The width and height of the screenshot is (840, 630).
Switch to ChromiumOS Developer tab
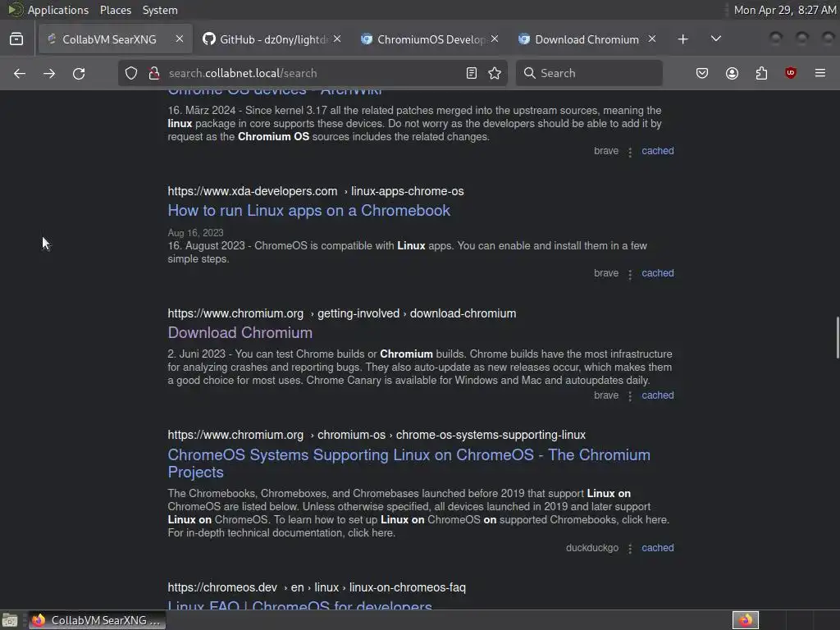[430, 39]
